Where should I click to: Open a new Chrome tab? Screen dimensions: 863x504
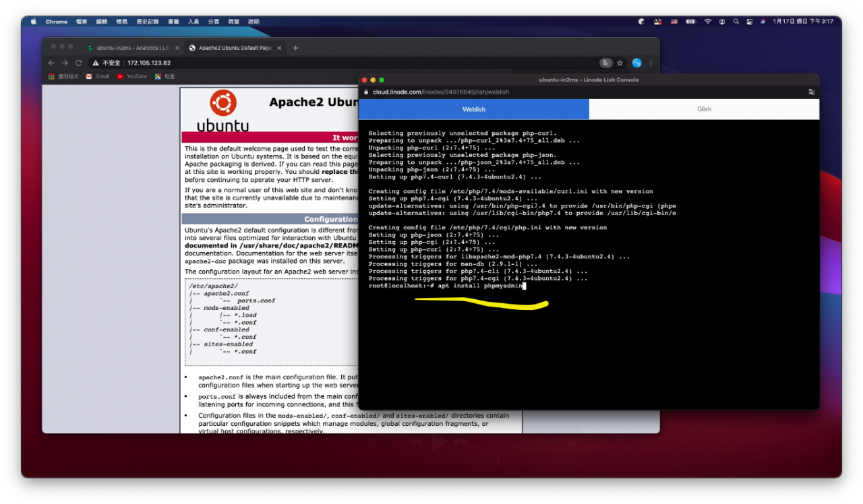click(295, 48)
